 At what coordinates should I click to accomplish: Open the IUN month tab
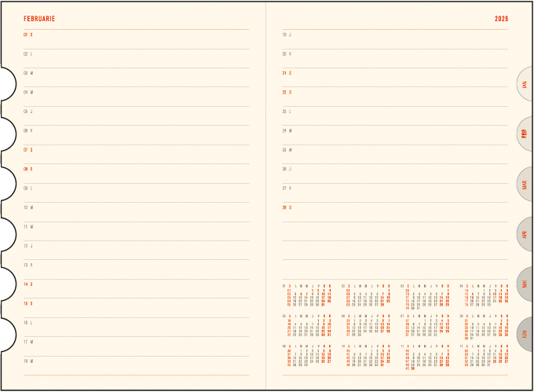coord(524,334)
